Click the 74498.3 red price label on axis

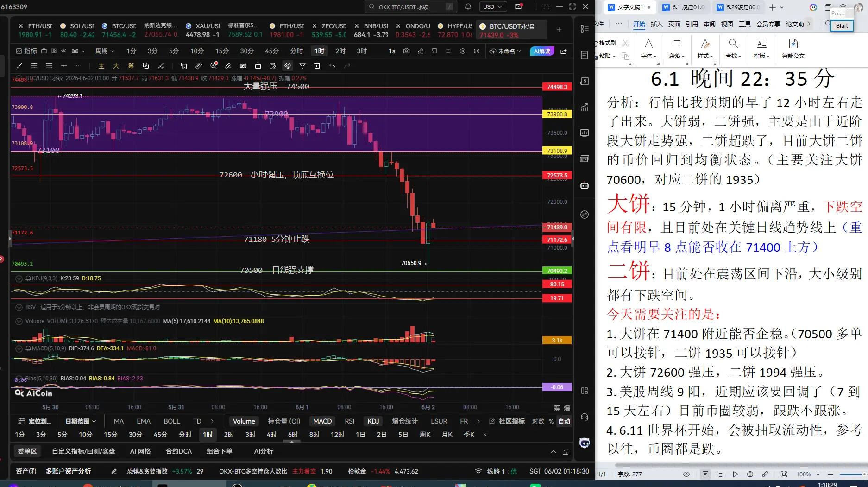[557, 87]
